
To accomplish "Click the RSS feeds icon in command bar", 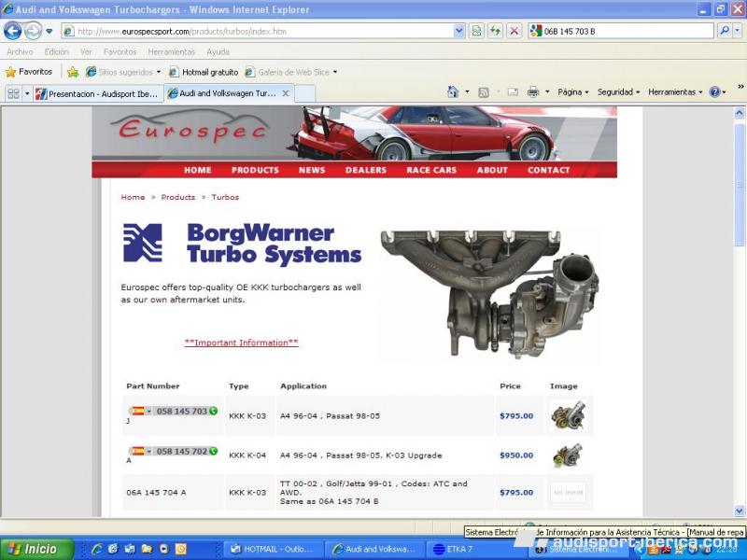I will [483, 92].
